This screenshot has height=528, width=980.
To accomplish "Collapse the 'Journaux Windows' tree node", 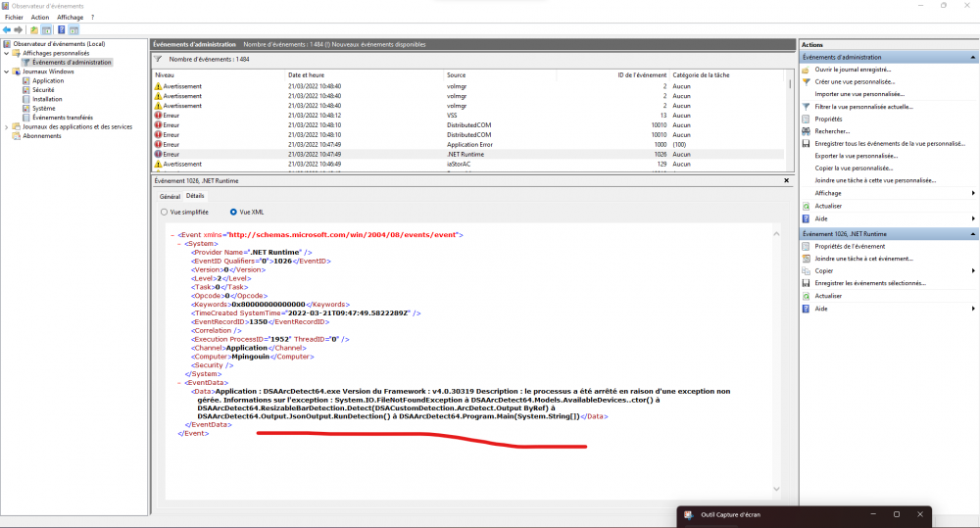I will [8, 72].
